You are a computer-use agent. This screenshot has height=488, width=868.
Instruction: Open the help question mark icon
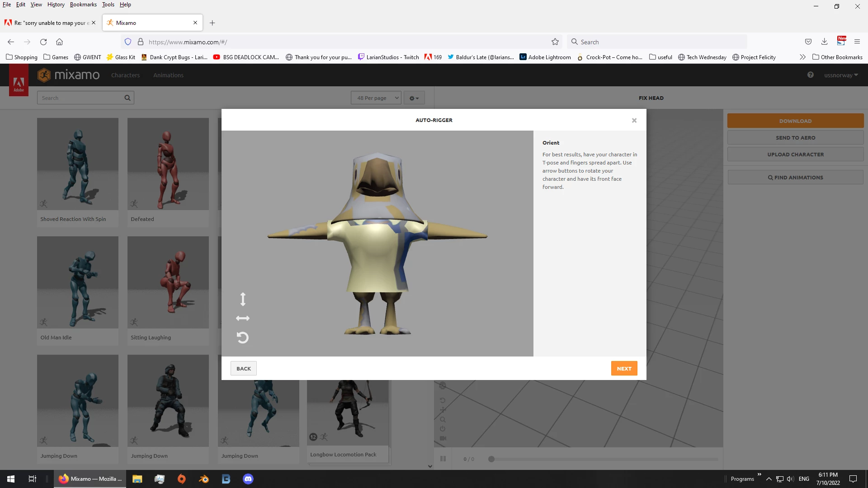[x=811, y=75]
